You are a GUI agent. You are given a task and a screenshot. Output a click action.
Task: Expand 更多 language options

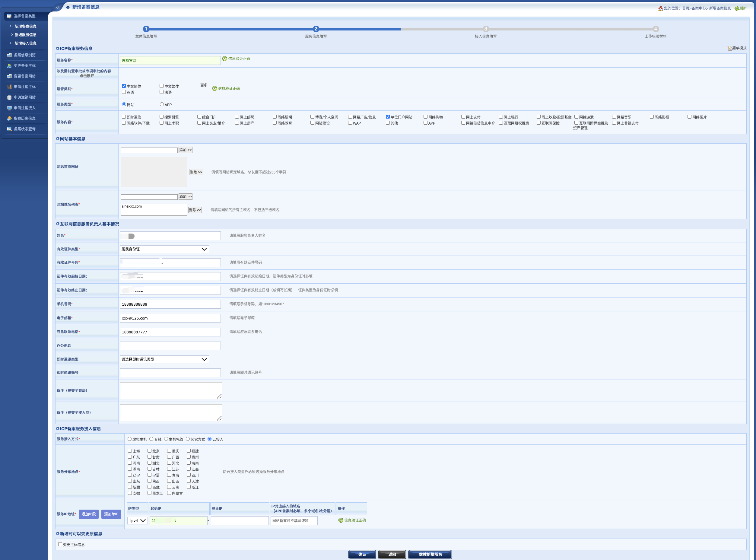click(x=204, y=85)
